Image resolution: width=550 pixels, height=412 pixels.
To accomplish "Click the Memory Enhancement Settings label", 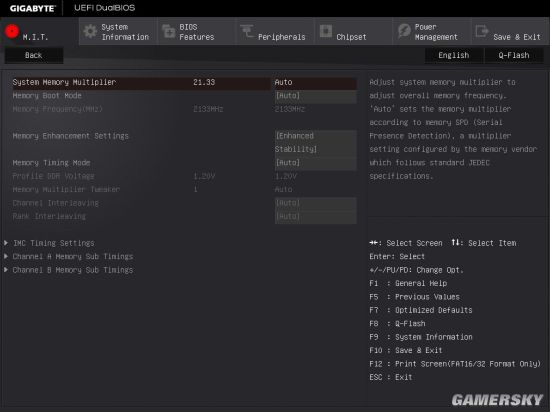I will click(71, 136).
